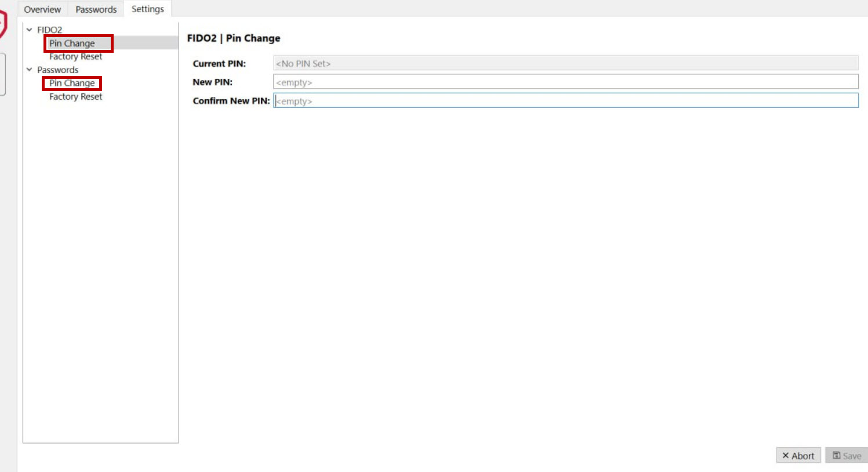Choose Pin Change under Passwords section
Viewport: 868px width, 472px height.
coord(72,83)
